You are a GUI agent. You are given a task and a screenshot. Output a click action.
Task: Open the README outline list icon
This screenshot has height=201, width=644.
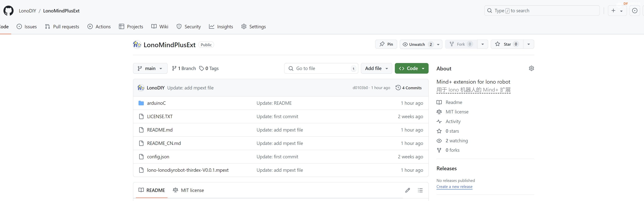click(x=420, y=190)
